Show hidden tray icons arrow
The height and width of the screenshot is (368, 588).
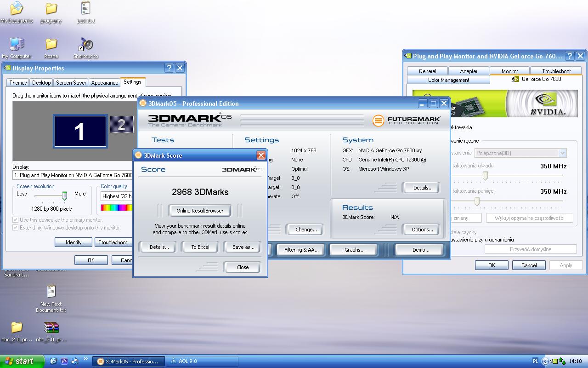[x=545, y=361]
